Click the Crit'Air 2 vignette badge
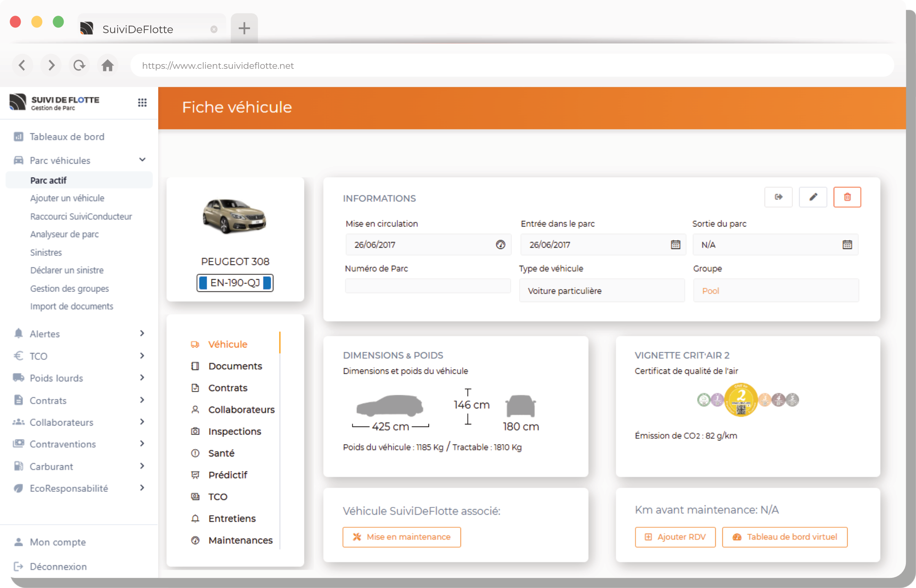 click(x=741, y=399)
